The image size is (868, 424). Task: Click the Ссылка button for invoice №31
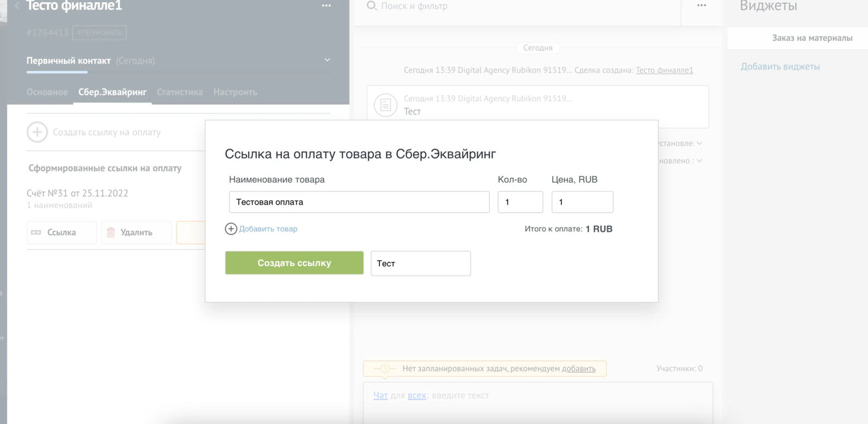[x=61, y=232]
